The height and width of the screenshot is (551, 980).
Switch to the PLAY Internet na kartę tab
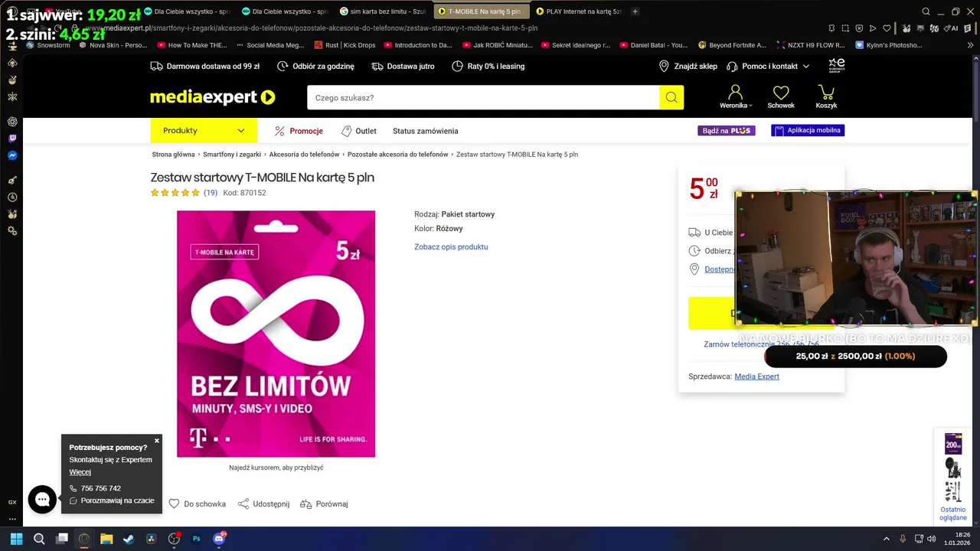579,11
